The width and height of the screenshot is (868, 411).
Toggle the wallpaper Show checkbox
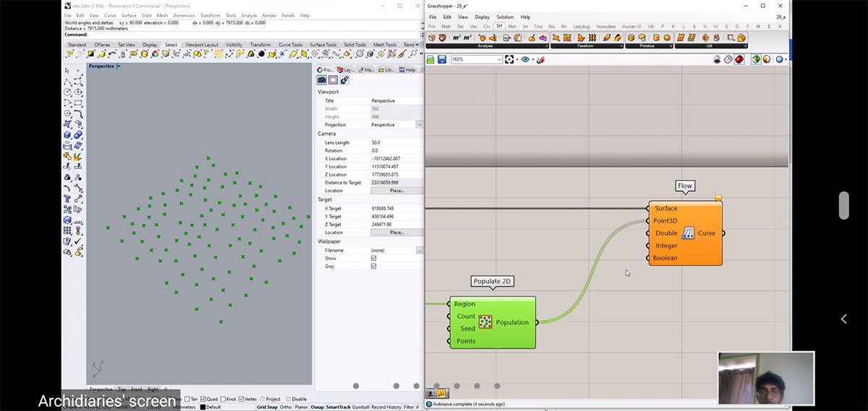(x=373, y=258)
